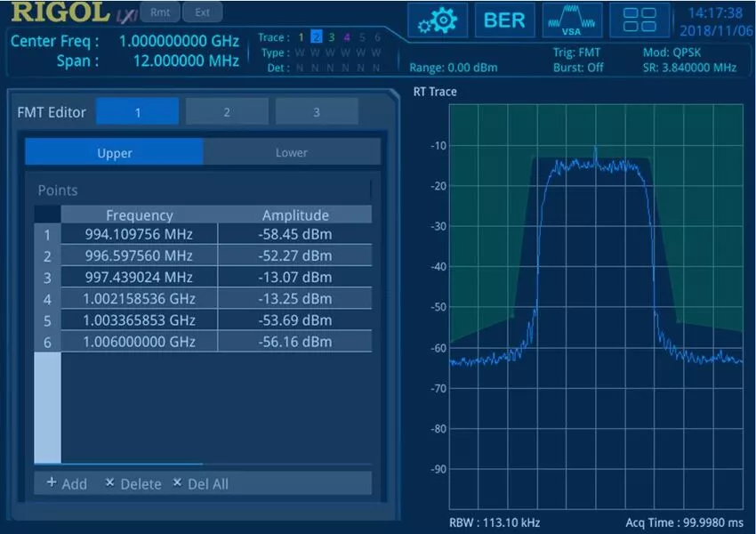Screen dimensions: 756x534
Task: Select row number 4 header
Action: 47,299
